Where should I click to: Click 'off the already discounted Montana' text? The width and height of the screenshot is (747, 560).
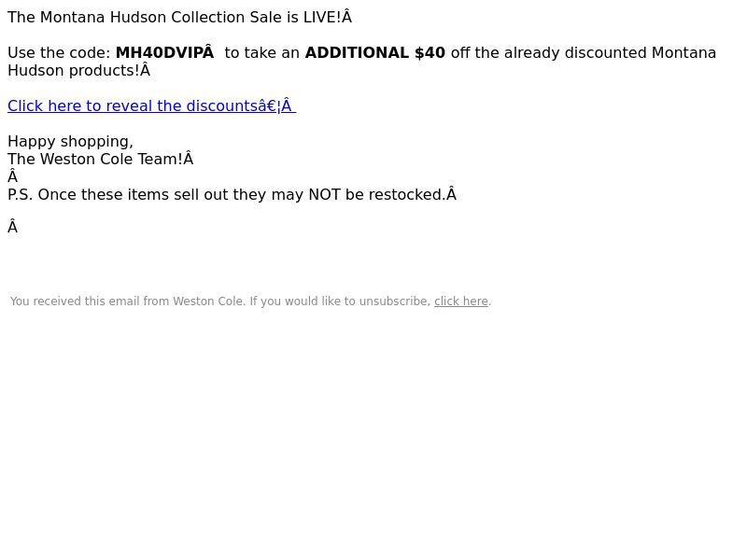point(583,53)
